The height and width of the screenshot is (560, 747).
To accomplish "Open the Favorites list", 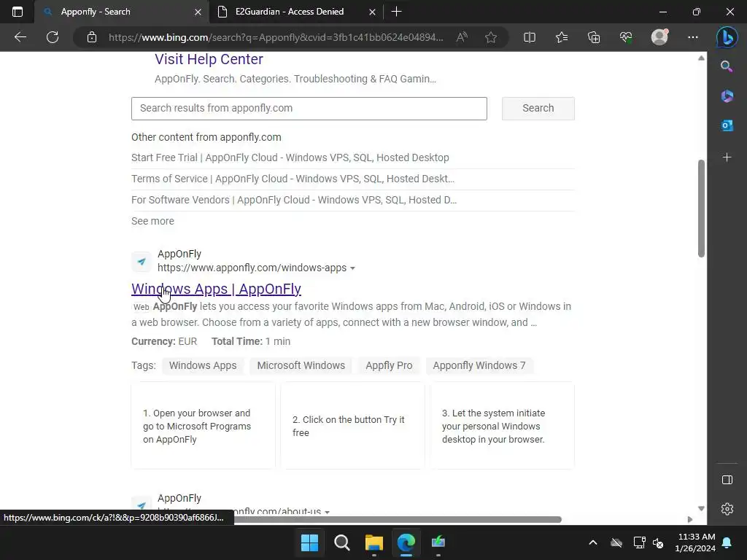I will pyautogui.click(x=562, y=37).
